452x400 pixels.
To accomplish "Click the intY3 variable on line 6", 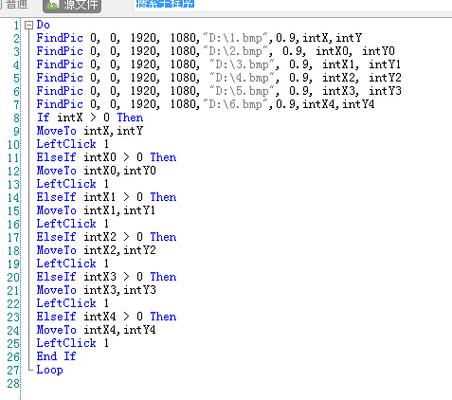I will tap(385, 91).
